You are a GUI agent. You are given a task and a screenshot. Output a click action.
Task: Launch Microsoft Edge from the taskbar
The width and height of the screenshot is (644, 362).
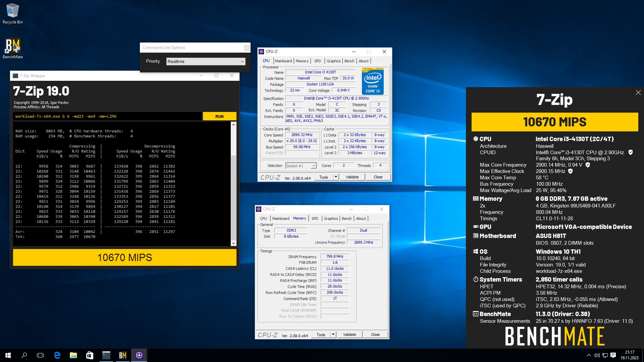[x=57, y=355]
